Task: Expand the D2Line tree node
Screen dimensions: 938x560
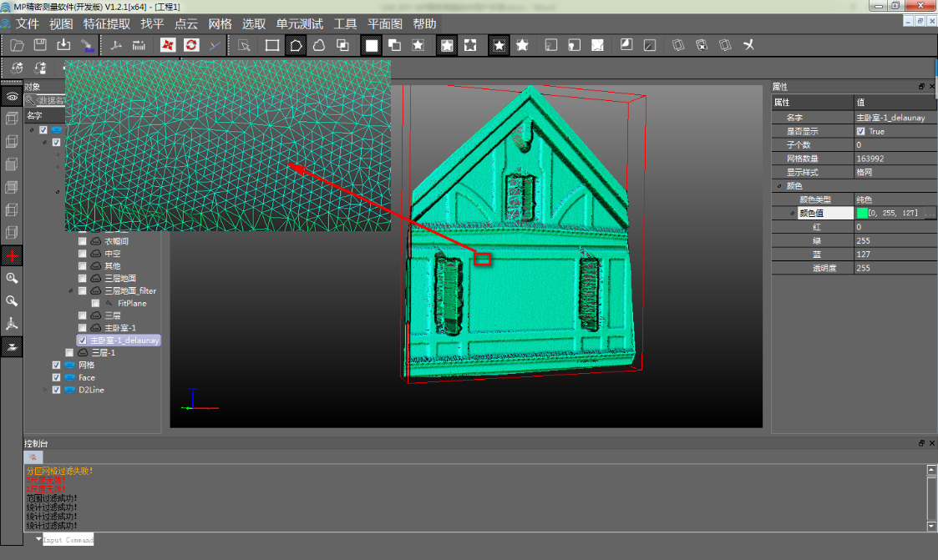Action: (x=45, y=391)
